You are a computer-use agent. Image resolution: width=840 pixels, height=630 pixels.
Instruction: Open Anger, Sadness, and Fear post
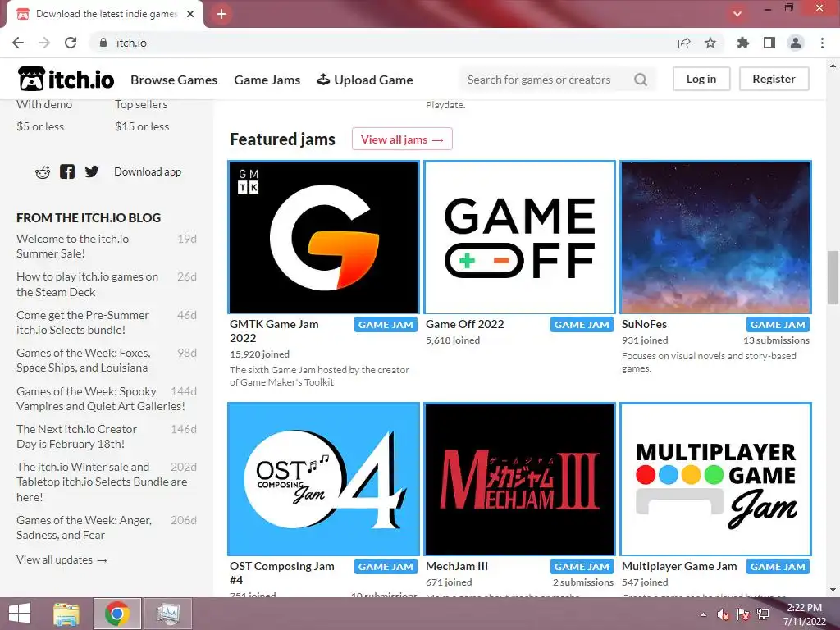tap(84, 527)
